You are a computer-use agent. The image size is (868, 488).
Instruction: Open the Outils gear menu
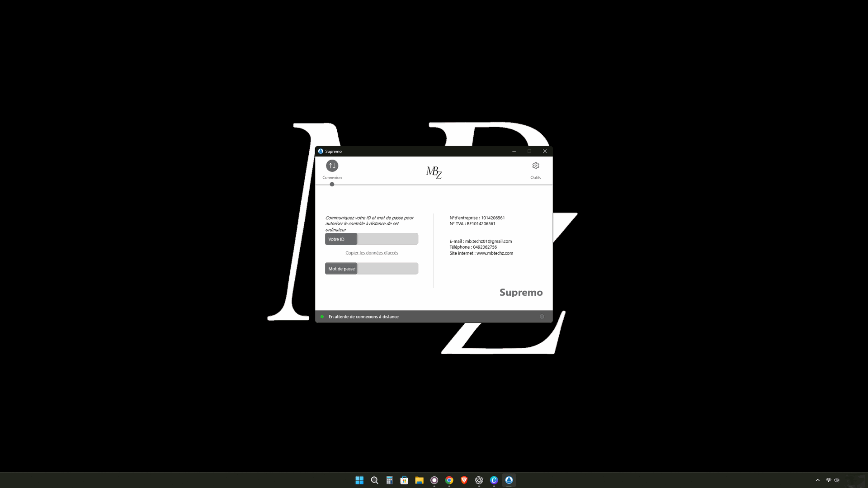coord(535,166)
